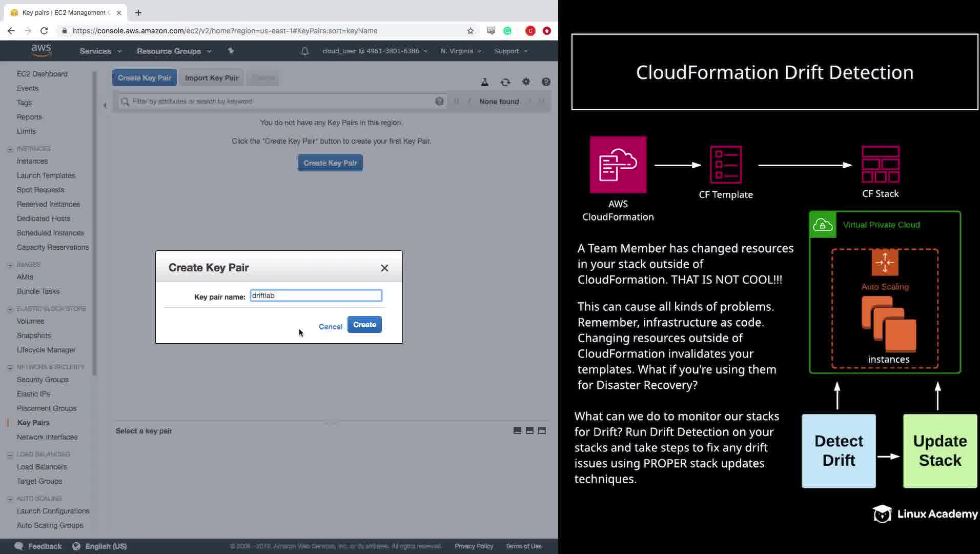The width and height of the screenshot is (980, 554).
Task: Open the N. Virginia region dropdown
Action: tap(461, 51)
